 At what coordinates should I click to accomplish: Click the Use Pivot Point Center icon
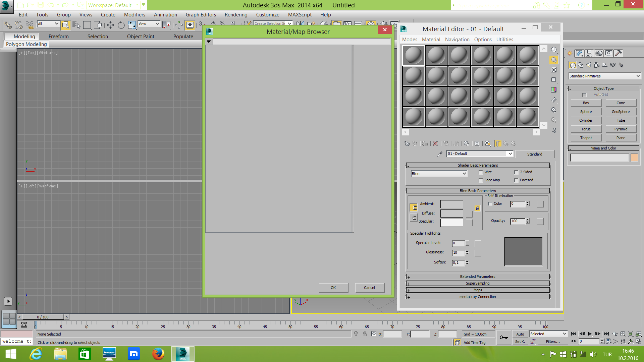pyautogui.click(x=166, y=25)
